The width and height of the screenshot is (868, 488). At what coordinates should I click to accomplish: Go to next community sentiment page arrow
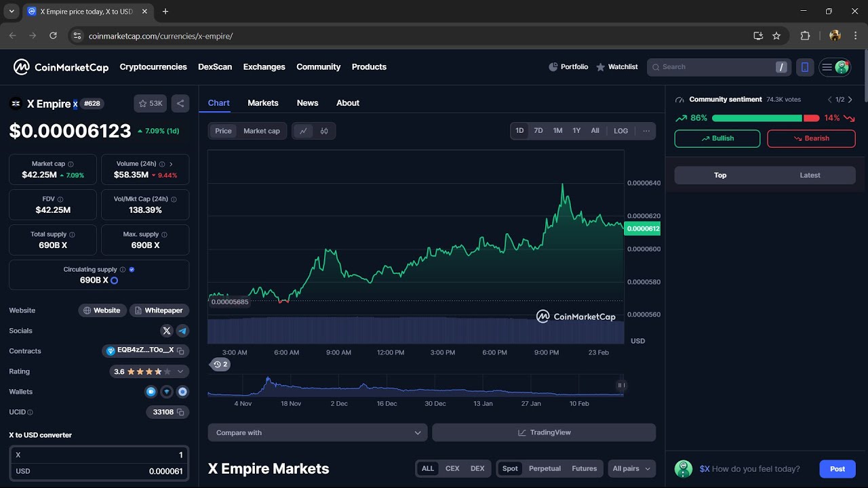point(850,100)
